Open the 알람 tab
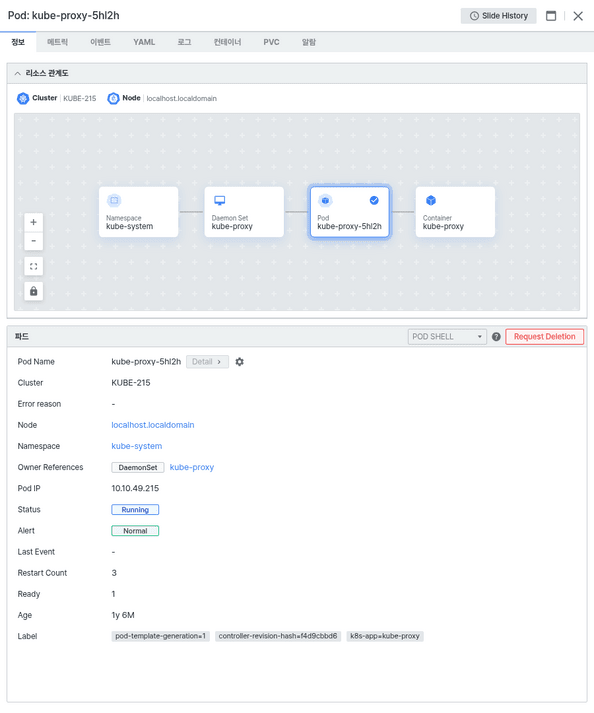594x713 pixels. (x=308, y=42)
